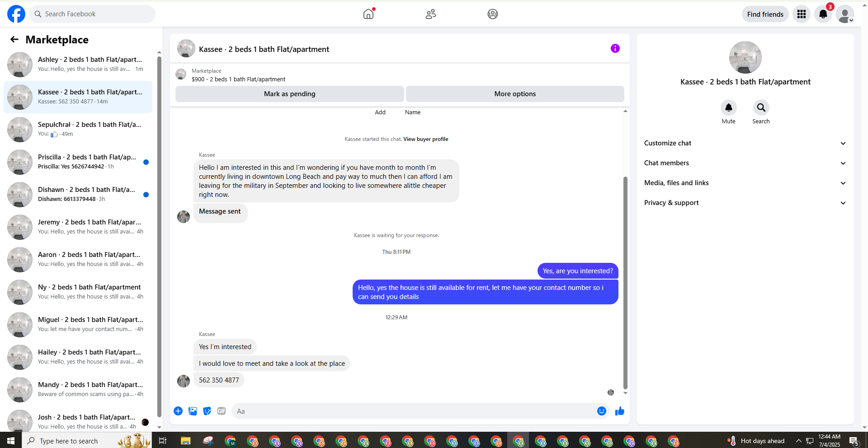Open Priscilla's unread conversation
Screen dimensions: 868x448
pyautogui.click(x=78, y=162)
